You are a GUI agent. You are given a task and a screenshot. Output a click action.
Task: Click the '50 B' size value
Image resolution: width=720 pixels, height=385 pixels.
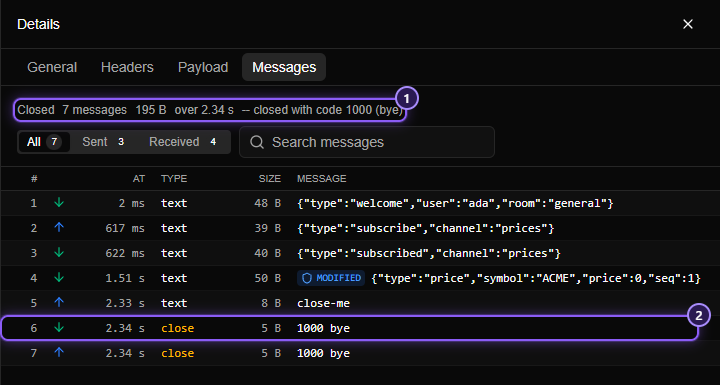(268, 278)
